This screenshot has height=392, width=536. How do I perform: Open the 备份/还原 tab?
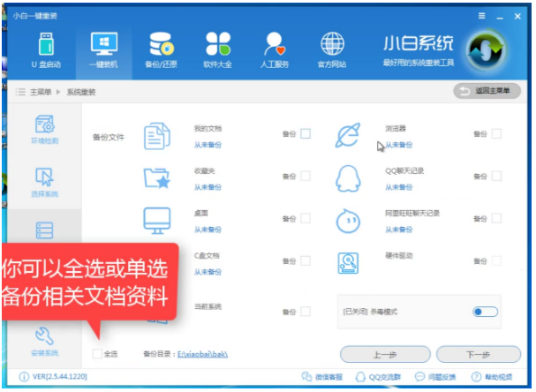[x=161, y=50]
